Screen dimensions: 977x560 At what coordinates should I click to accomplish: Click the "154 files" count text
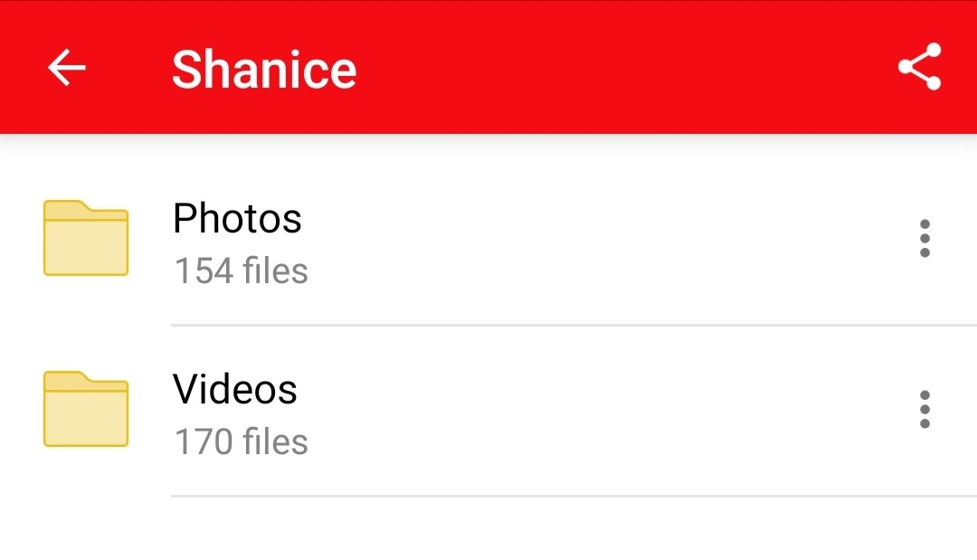pos(241,271)
